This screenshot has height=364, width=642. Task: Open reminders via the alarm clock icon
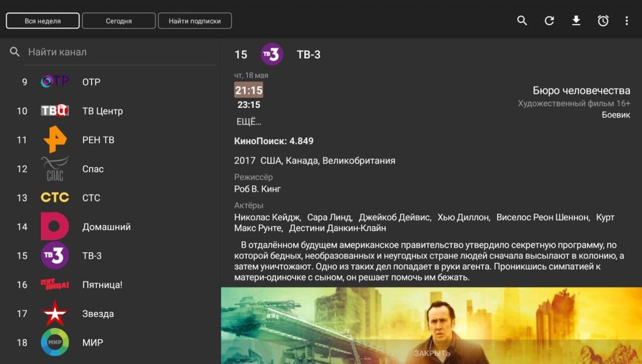603,20
